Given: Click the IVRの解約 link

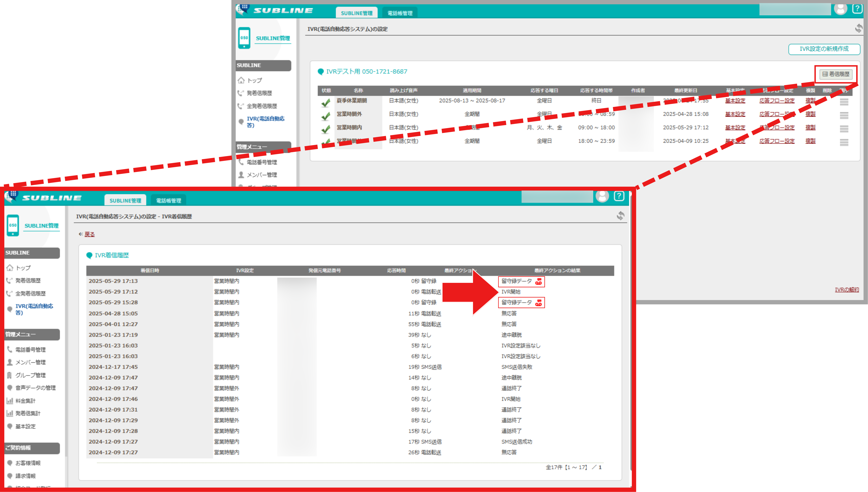Looking at the screenshot, I should pyautogui.click(x=847, y=290).
